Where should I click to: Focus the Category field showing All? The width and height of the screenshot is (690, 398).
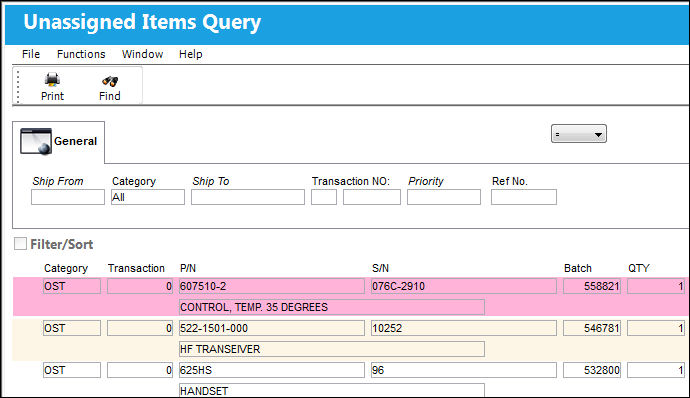coord(148,197)
